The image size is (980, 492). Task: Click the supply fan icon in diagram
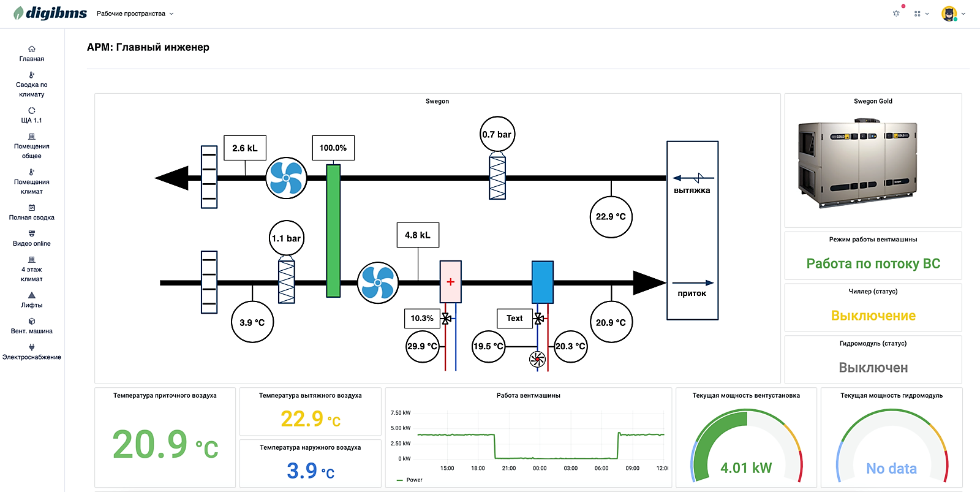click(x=378, y=282)
